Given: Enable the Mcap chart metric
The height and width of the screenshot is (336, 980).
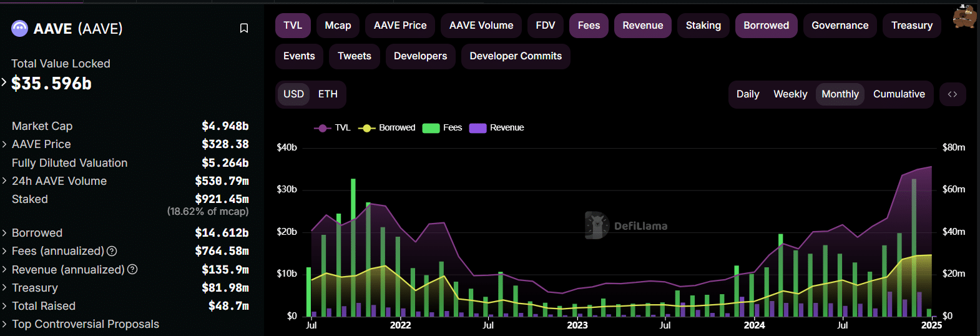Looking at the screenshot, I should [x=338, y=26].
